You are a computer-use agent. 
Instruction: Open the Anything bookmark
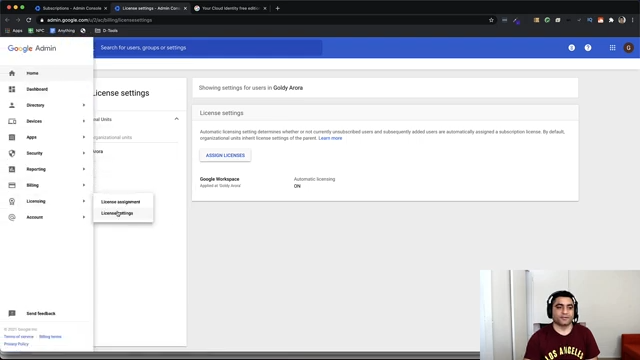(x=62, y=31)
